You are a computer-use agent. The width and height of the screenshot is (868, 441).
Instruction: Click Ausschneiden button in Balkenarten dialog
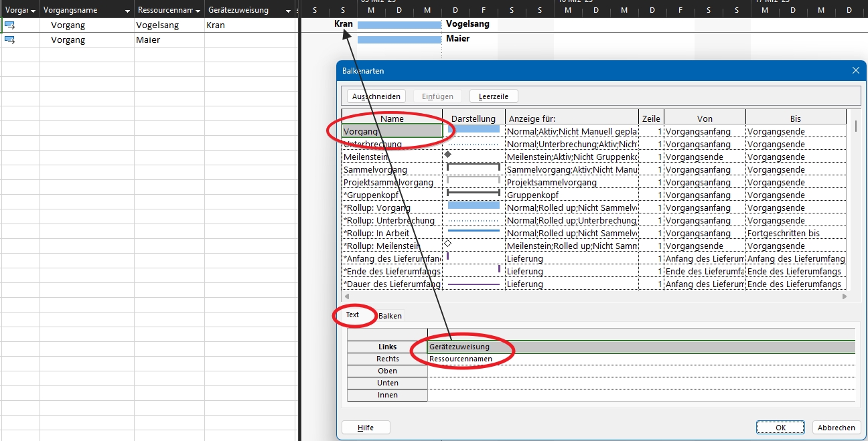click(376, 96)
